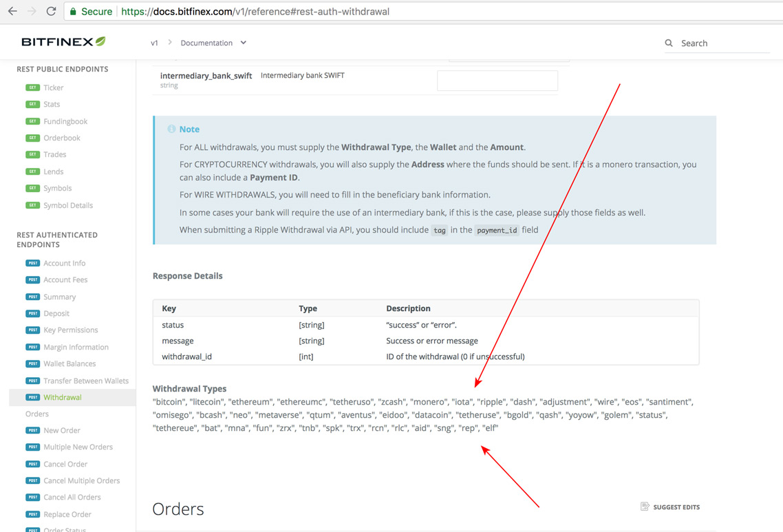Go to Account Info in sidebar
This screenshot has width=783, height=532.
point(65,263)
